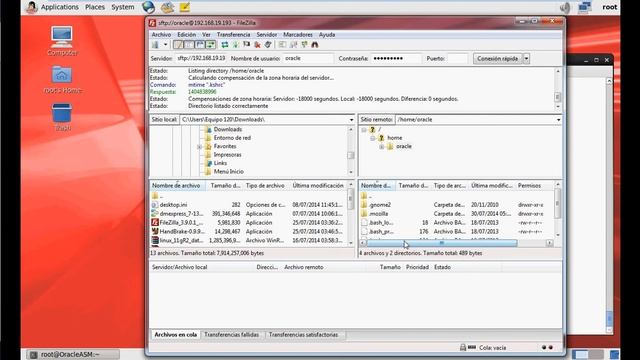Select the dmexpress_7-13 file icon
The height and width of the screenshot is (360, 640).
(155, 214)
